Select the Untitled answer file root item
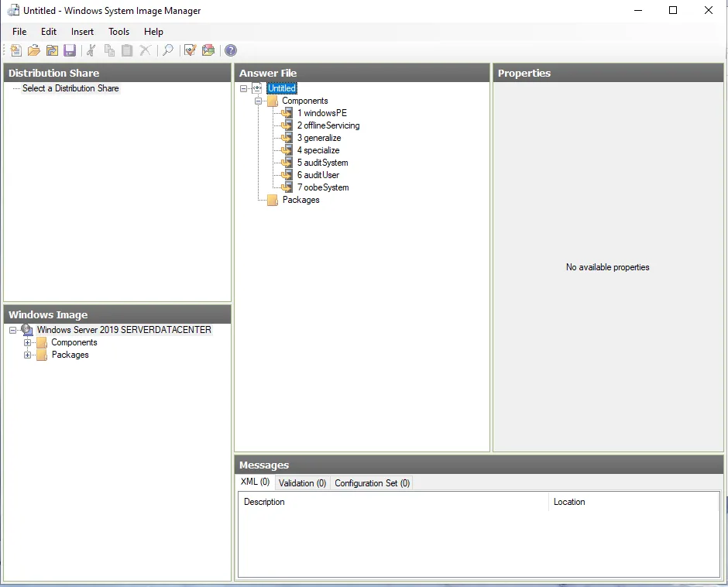The image size is (728, 587). [282, 88]
